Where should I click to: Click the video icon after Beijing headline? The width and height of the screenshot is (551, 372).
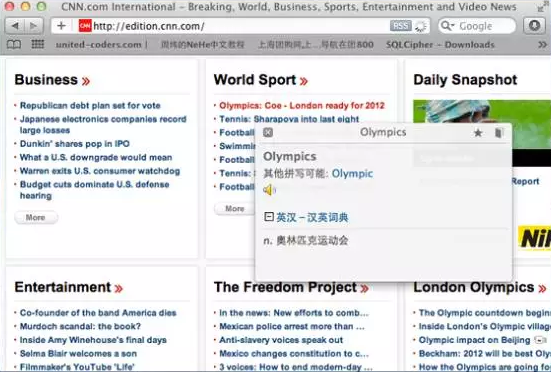point(540,340)
